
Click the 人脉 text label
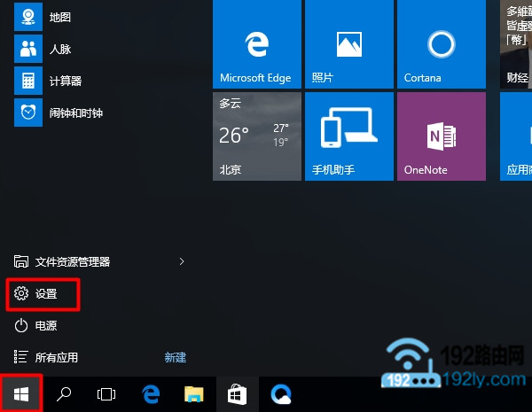[x=60, y=49]
